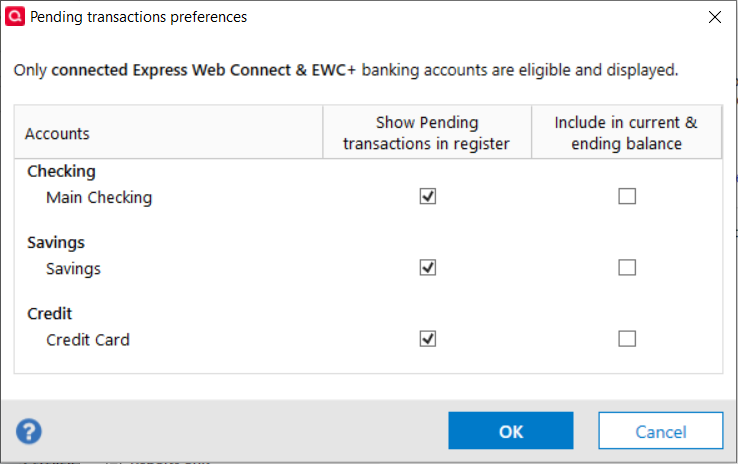Open help with the question mark icon
This screenshot has height=464, width=738.
pos(29,432)
